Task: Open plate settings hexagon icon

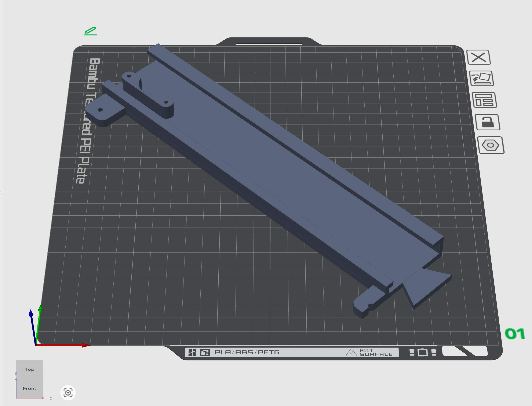Action: 491,145
